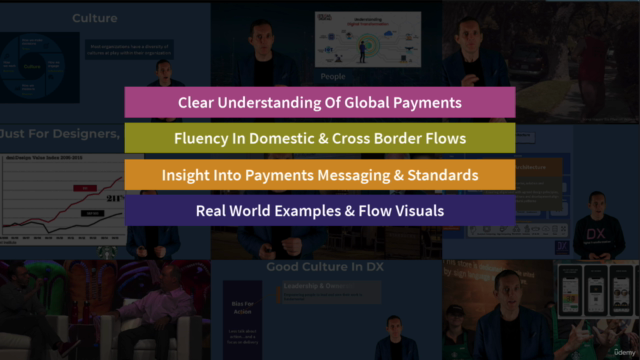Click the "People" label under the diagram
640x360 pixels.
[333, 76]
